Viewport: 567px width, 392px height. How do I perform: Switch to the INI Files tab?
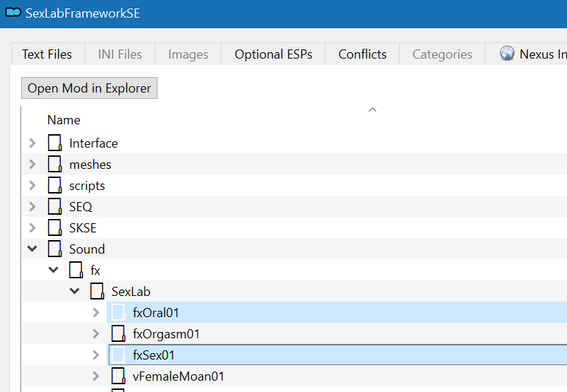coord(120,54)
